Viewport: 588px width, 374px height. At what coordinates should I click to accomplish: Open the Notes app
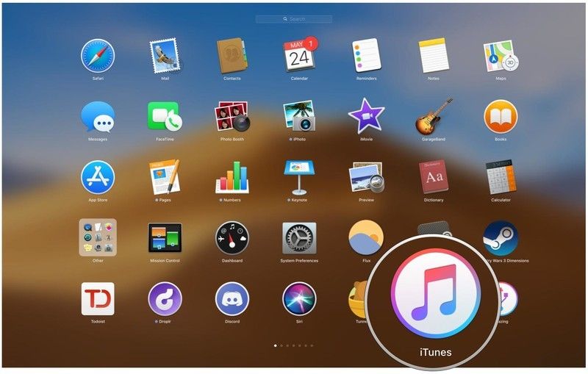click(x=434, y=55)
